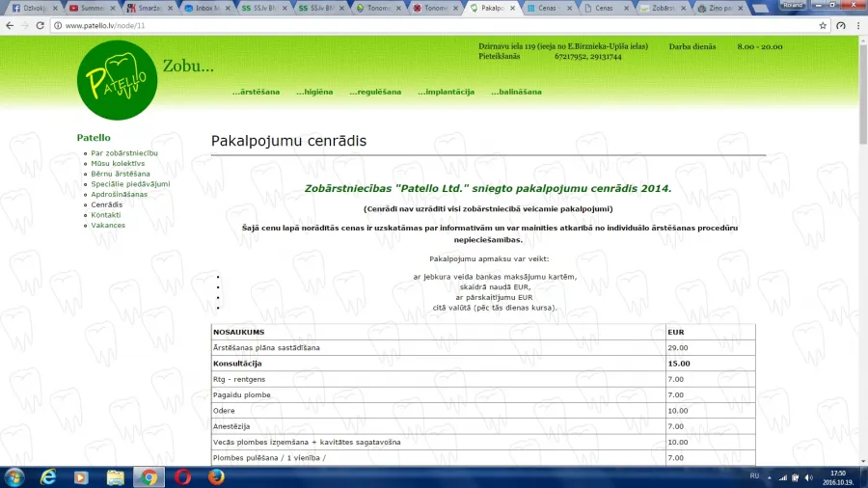868x488 pixels.
Task: Click the network signal icon in tray
Action: pyautogui.click(x=783, y=477)
